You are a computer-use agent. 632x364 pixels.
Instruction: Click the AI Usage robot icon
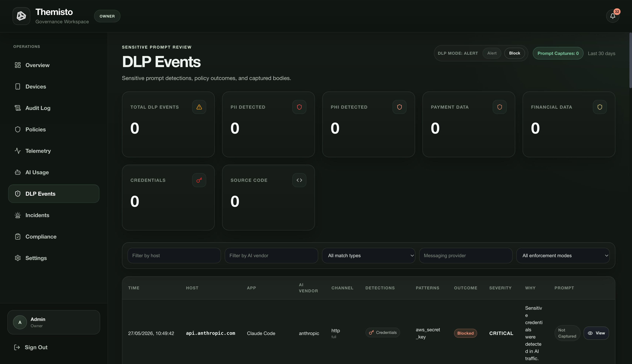[18, 172]
